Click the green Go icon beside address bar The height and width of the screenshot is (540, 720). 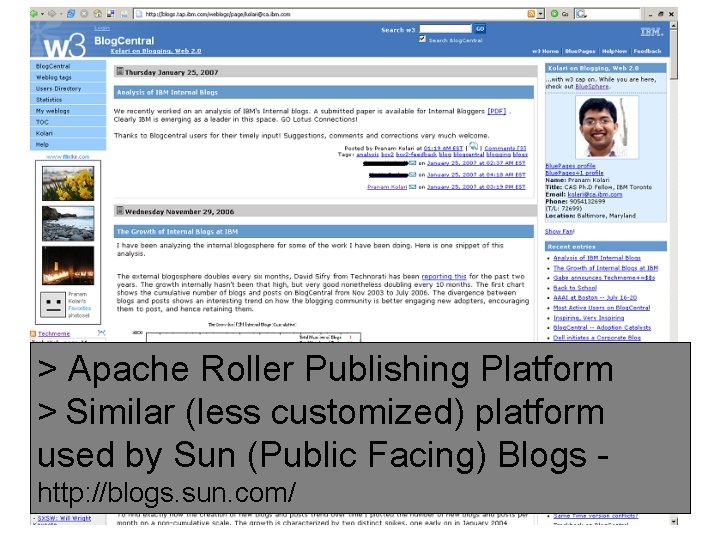pyautogui.click(x=554, y=14)
